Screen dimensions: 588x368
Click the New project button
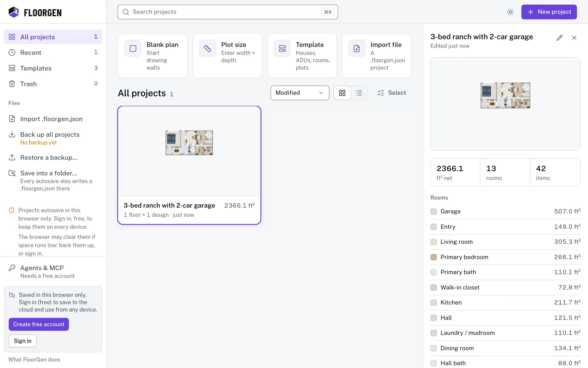549,12
